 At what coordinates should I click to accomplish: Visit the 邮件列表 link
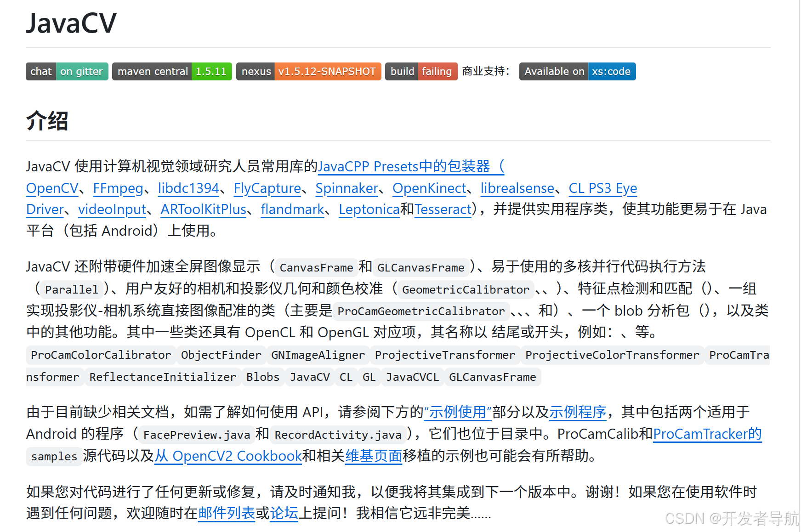click(226, 514)
